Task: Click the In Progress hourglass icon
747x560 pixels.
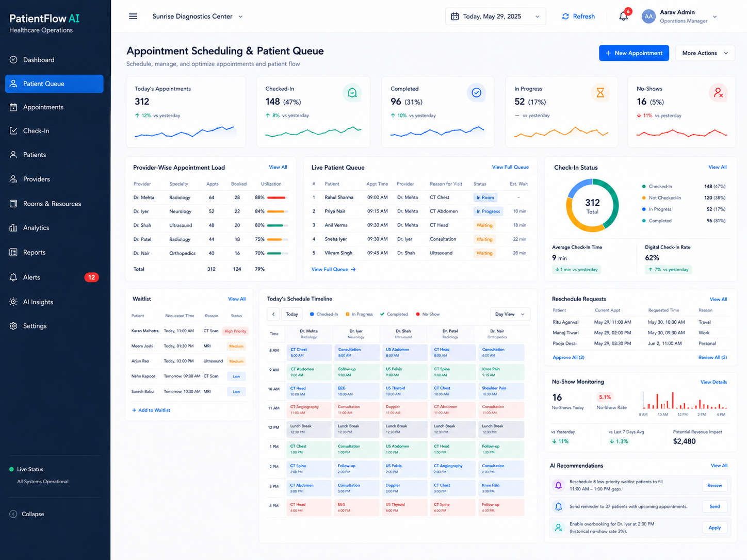Action: coord(600,93)
